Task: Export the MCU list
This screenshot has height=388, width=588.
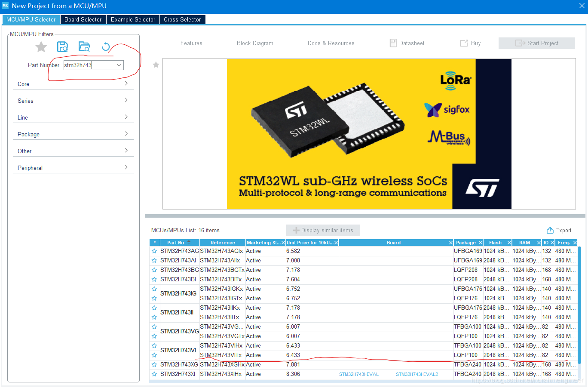Action: click(559, 230)
